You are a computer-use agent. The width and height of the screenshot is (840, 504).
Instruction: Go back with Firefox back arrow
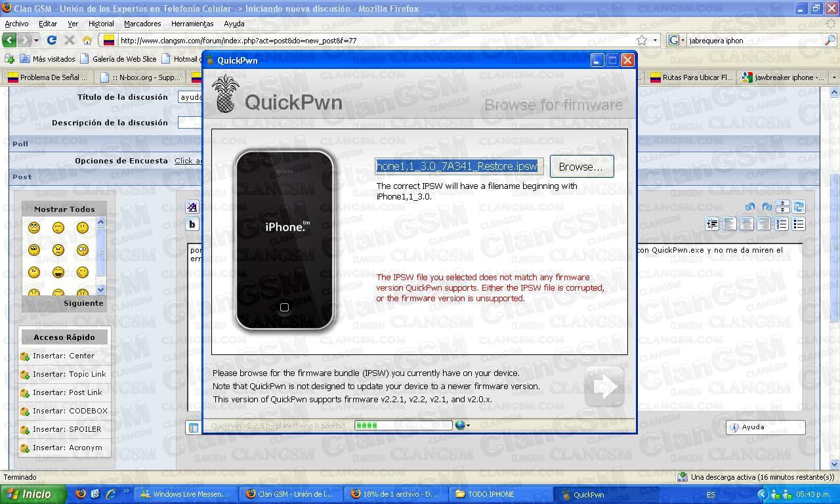9,40
